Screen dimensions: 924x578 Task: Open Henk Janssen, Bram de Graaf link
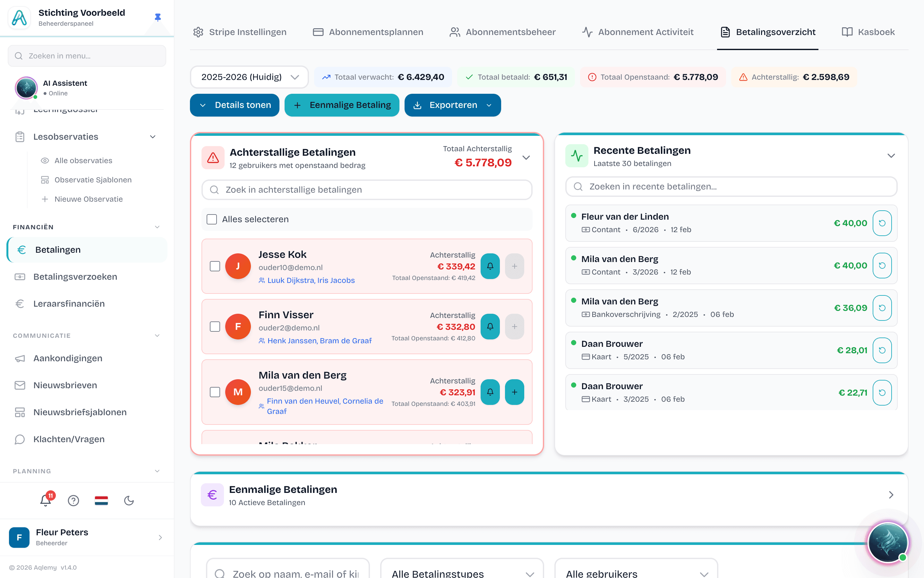click(319, 341)
